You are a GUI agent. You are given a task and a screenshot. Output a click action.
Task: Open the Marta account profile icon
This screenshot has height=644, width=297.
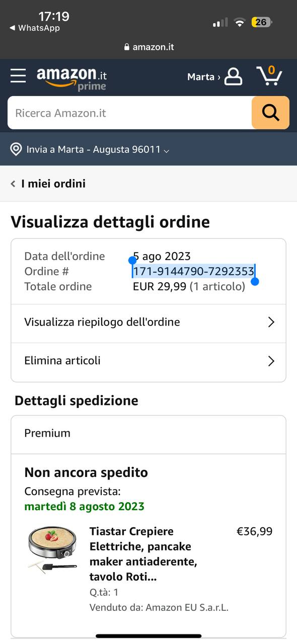(233, 76)
